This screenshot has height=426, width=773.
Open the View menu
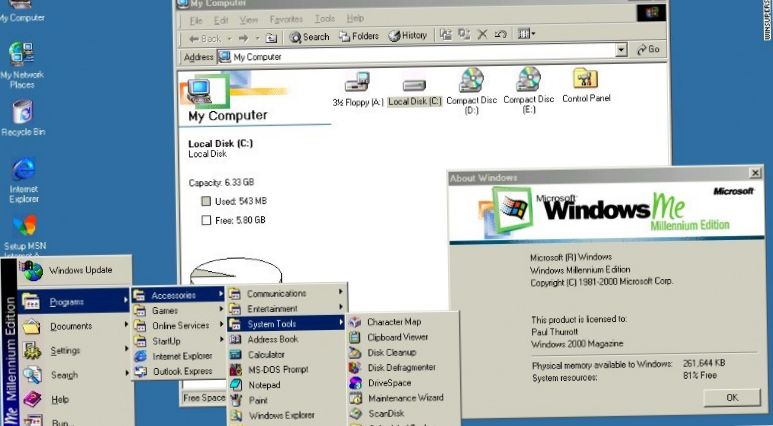coord(249,20)
